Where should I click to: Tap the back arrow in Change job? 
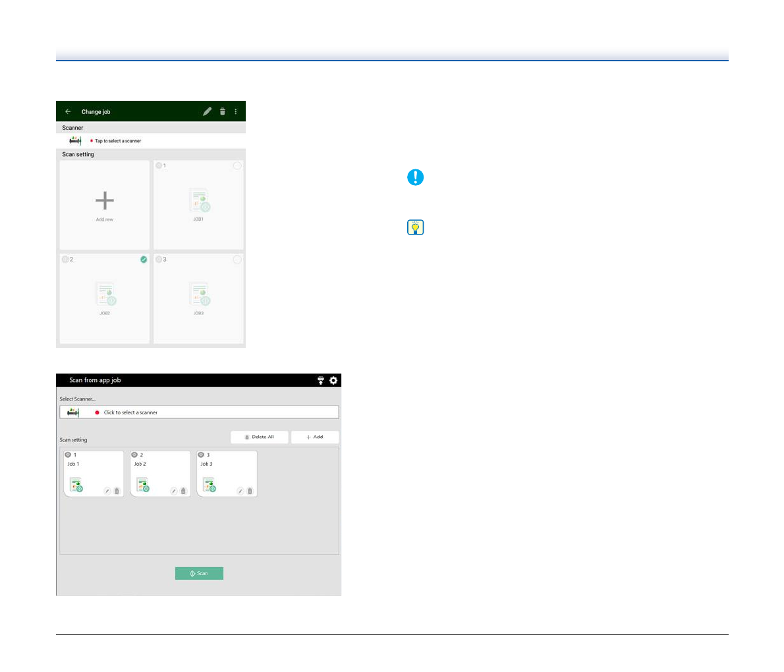pos(68,112)
